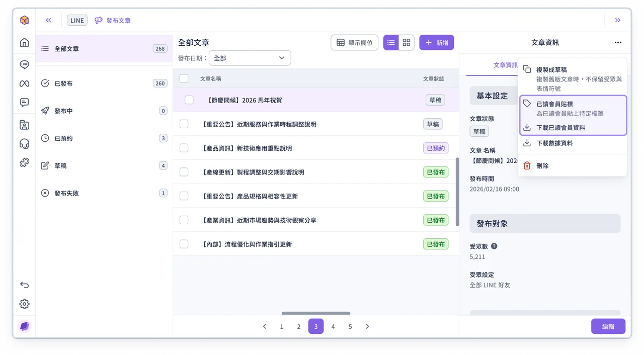Image resolution: width=644 pixels, height=355 pixels.
Task: Open the puzzle extensions sidebar icon
Action: tap(24, 162)
